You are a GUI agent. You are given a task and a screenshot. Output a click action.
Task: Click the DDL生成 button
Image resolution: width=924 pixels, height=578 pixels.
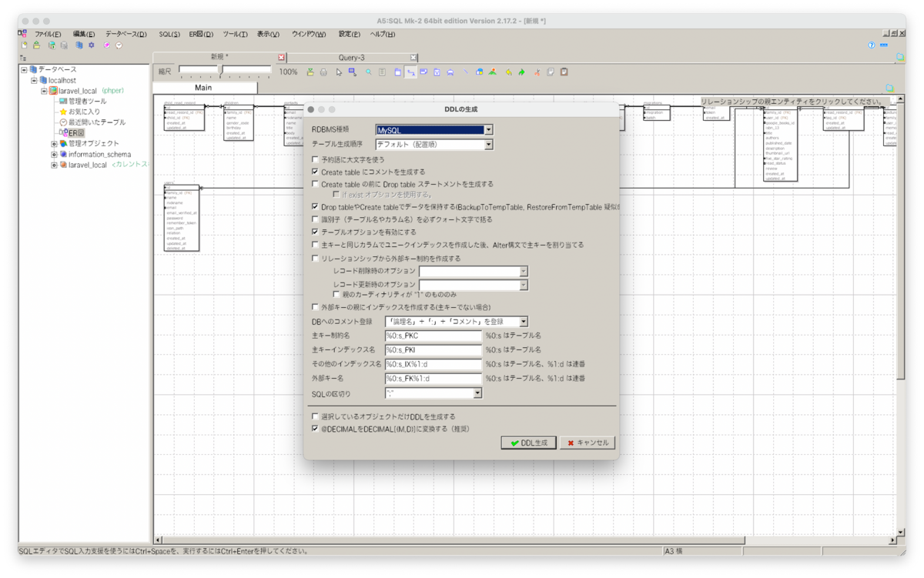tap(528, 443)
